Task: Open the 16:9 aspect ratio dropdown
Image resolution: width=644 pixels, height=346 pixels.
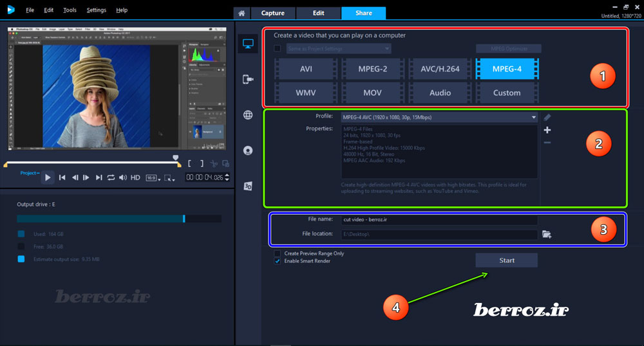Action: (151, 178)
